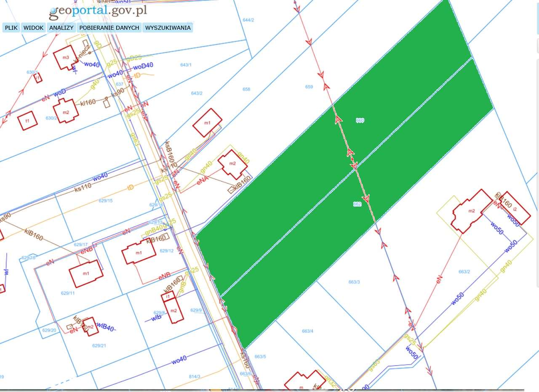Screen dimensions: 539x392
Task: Open the ANALIZY menu
Action: [61, 28]
